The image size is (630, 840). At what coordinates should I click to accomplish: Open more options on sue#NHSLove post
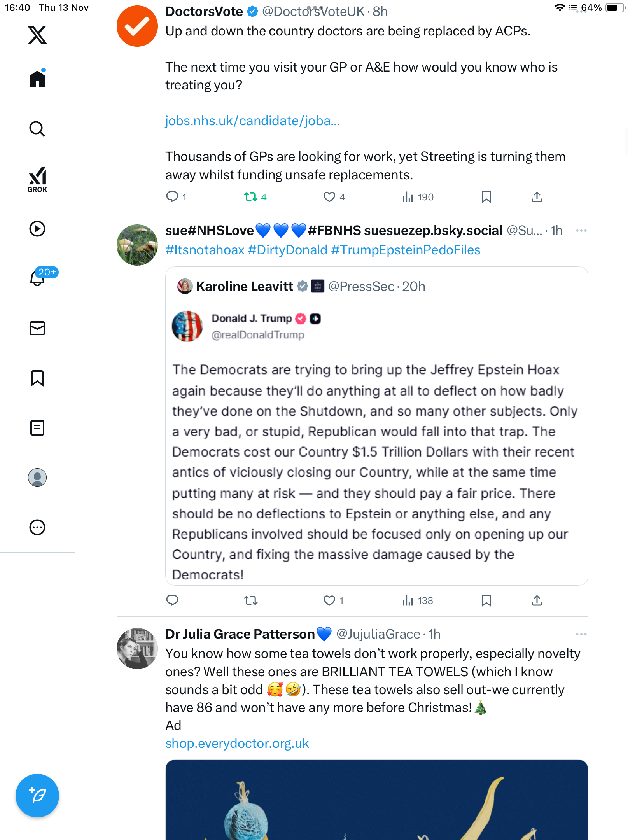tap(581, 231)
